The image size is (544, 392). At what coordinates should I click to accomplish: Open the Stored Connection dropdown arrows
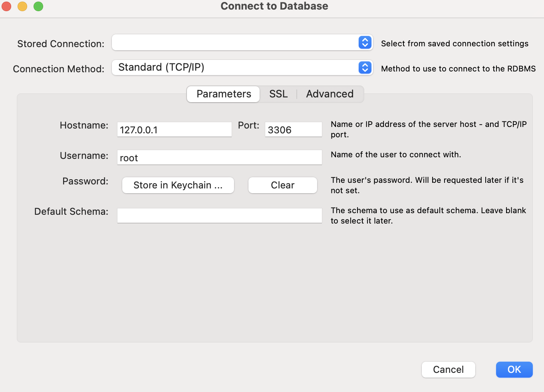click(x=365, y=42)
